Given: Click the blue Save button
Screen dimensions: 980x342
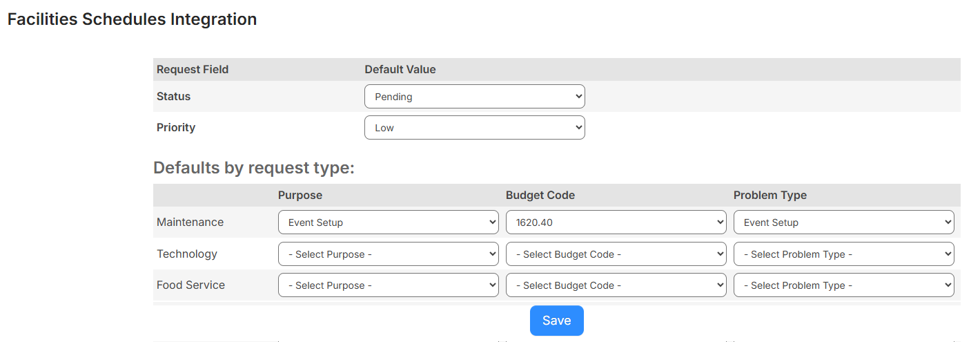Looking at the screenshot, I should click(x=556, y=321).
